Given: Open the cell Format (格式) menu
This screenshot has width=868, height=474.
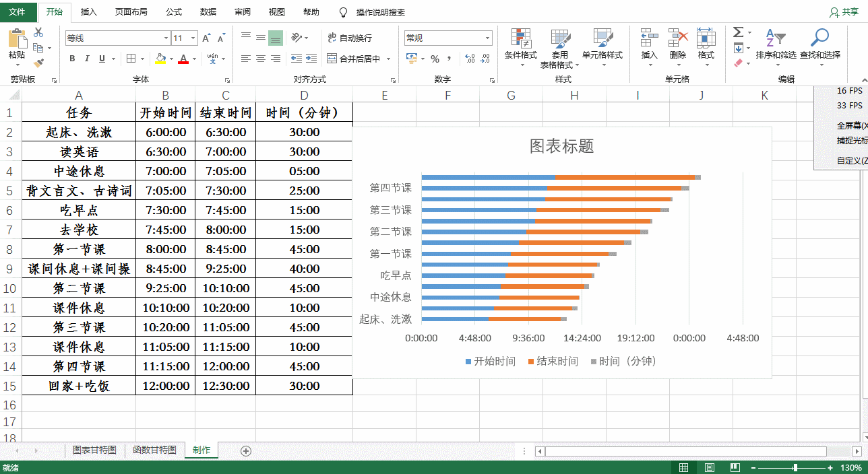Looking at the screenshot, I should [x=706, y=48].
